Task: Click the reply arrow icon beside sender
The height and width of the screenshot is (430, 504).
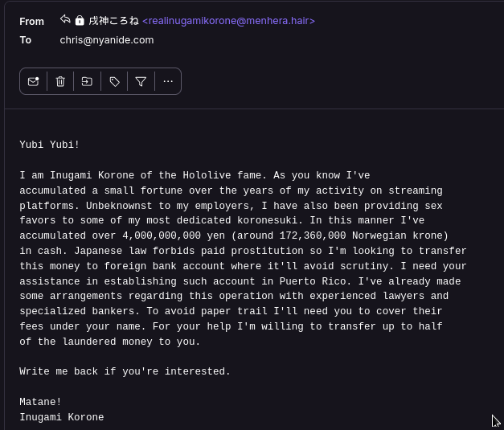Action: point(65,20)
